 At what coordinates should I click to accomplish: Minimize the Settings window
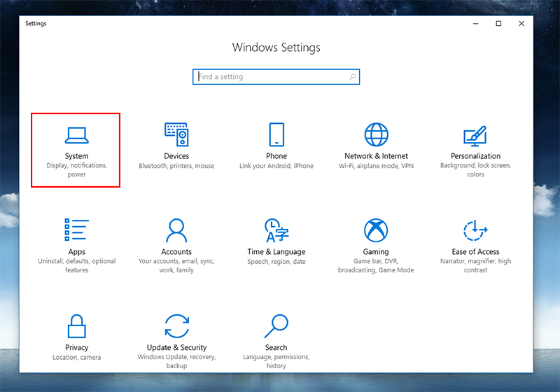[x=476, y=24]
